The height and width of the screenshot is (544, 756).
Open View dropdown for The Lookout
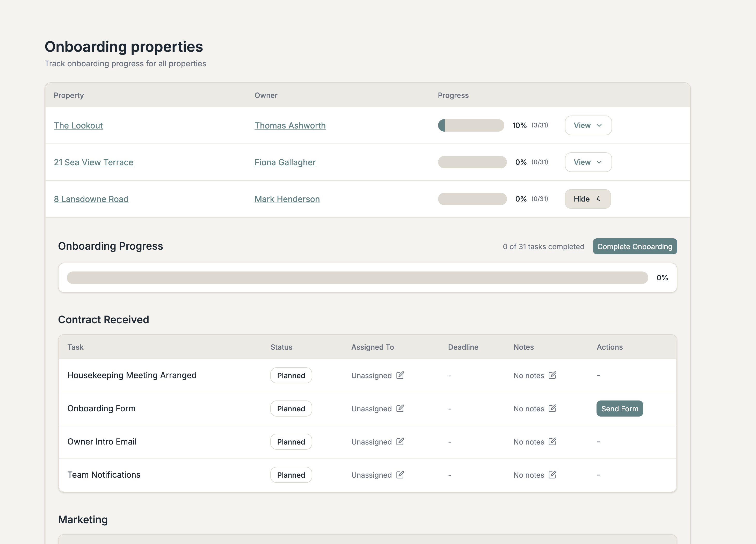click(x=588, y=125)
